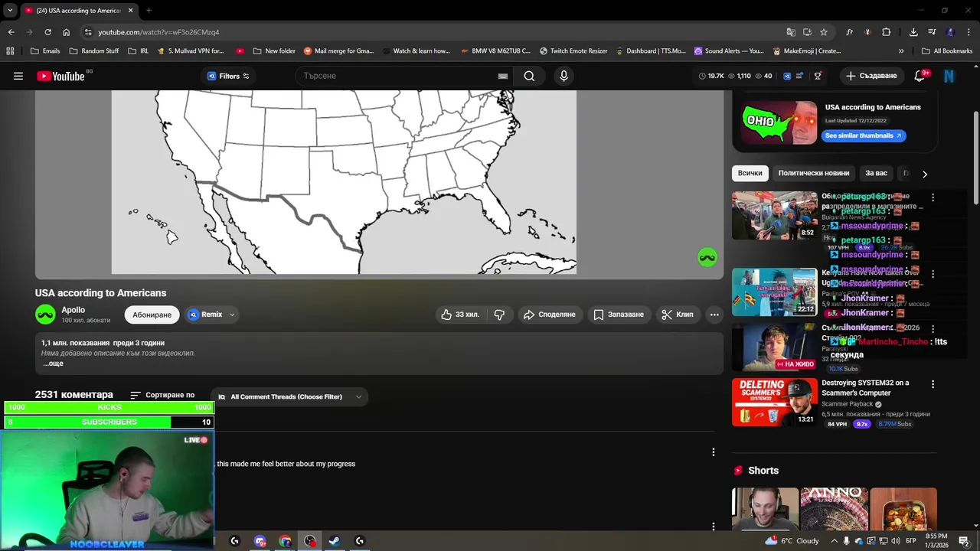Bookmark this page with star icon

pos(824,32)
